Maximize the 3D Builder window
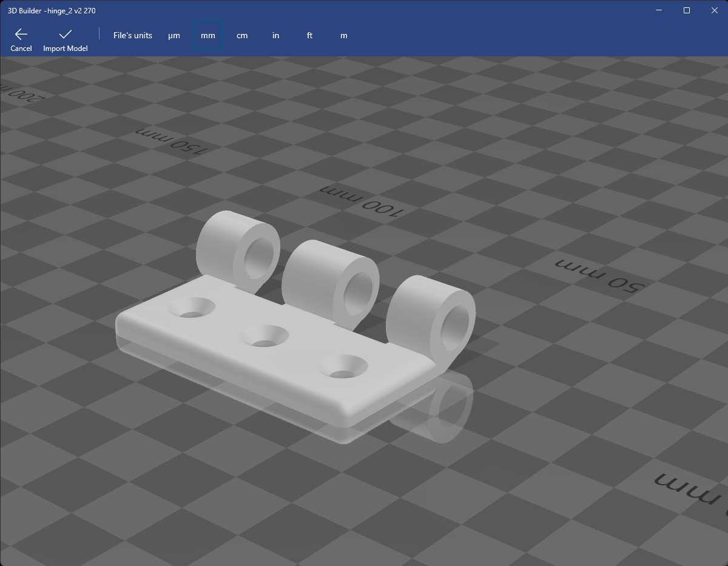This screenshot has height=566, width=728. tap(687, 10)
